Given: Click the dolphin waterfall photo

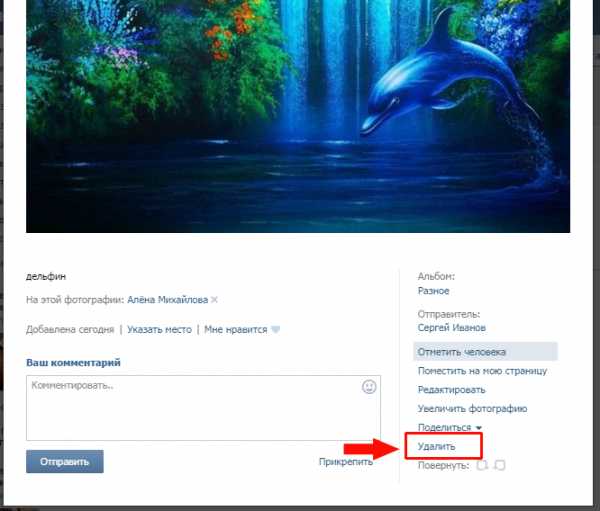Looking at the screenshot, I should point(298,116).
